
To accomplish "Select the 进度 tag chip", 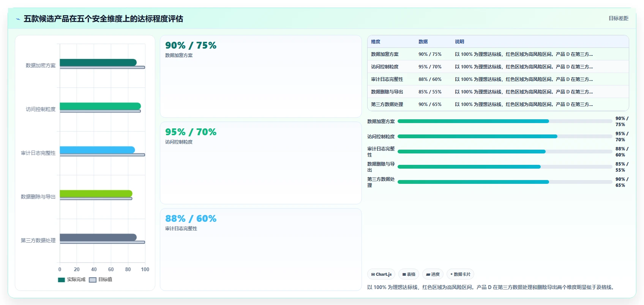I will tap(433, 274).
